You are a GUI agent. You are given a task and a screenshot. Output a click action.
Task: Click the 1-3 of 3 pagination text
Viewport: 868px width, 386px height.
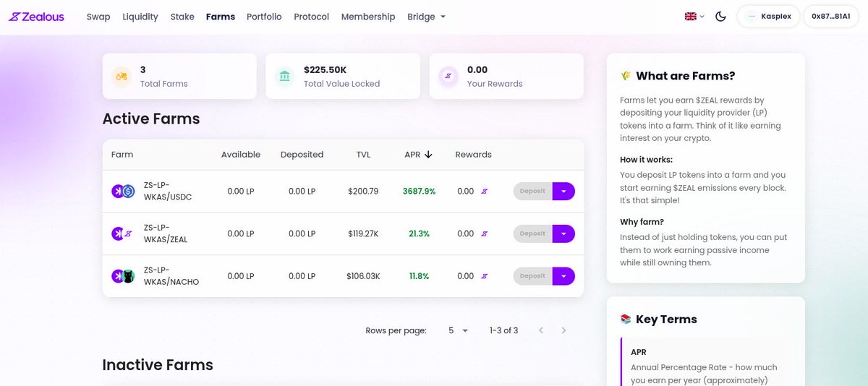(503, 330)
